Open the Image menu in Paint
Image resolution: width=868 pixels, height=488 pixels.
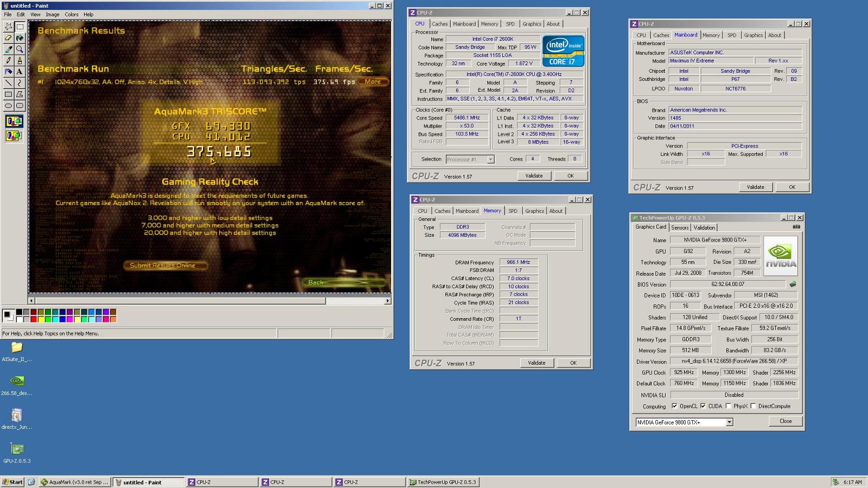(53, 15)
